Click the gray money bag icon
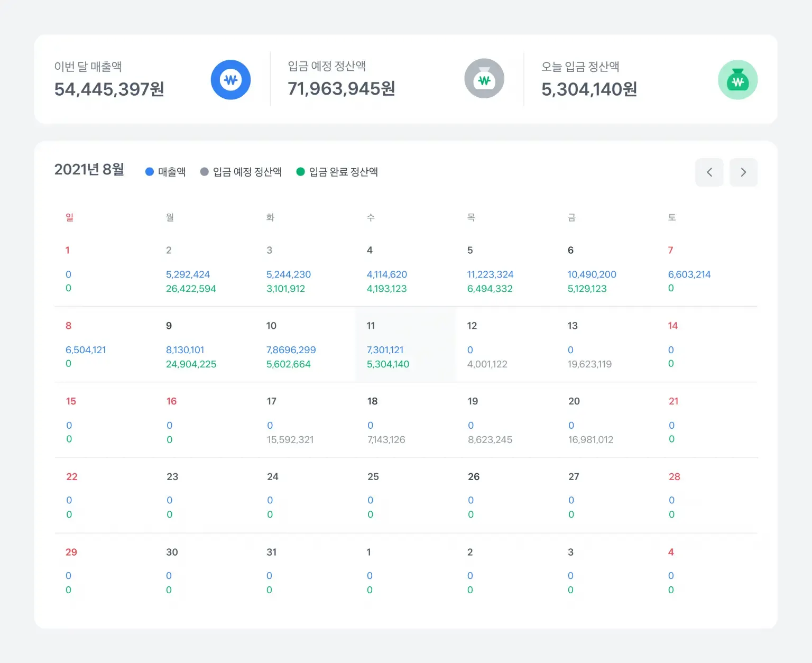This screenshot has height=663, width=812. pos(484,79)
